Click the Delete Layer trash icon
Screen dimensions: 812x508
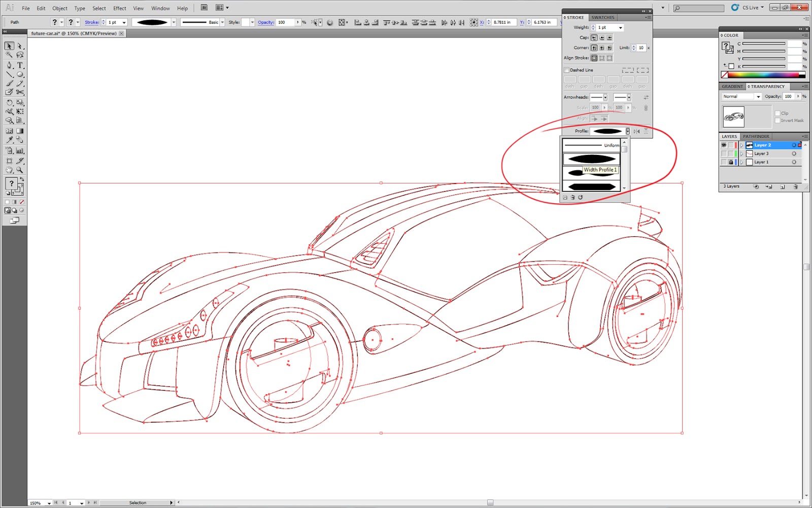[796, 187]
